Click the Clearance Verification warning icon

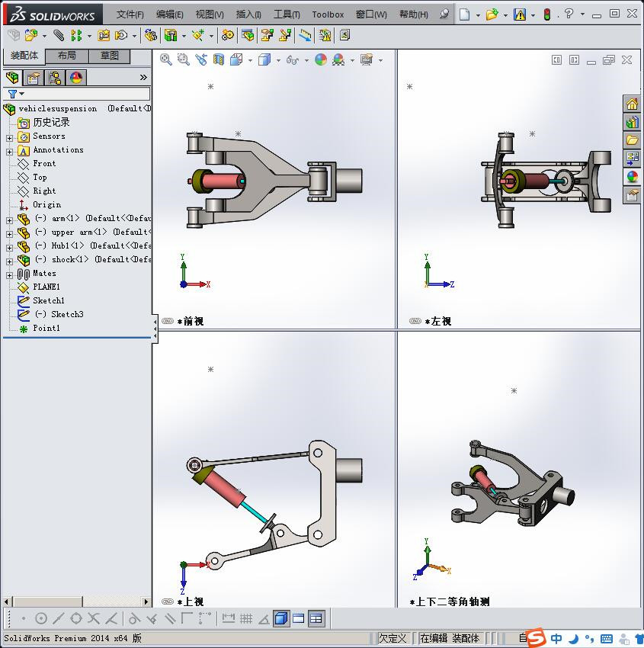click(325, 36)
